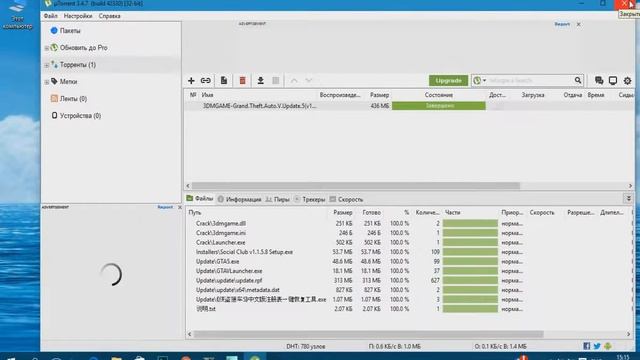The width and height of the screenshot is (640, 360).
Task: Close the sidebar advertisement
Action: click(x=180, y=207)
